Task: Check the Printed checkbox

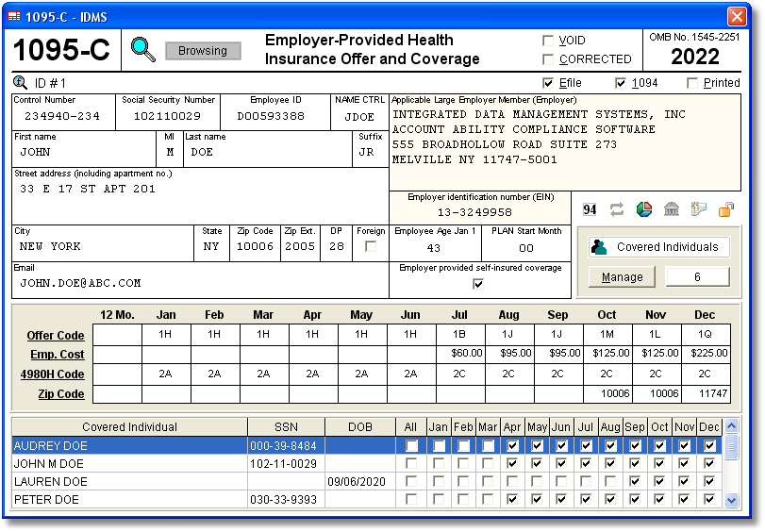Action: (691, 83)
